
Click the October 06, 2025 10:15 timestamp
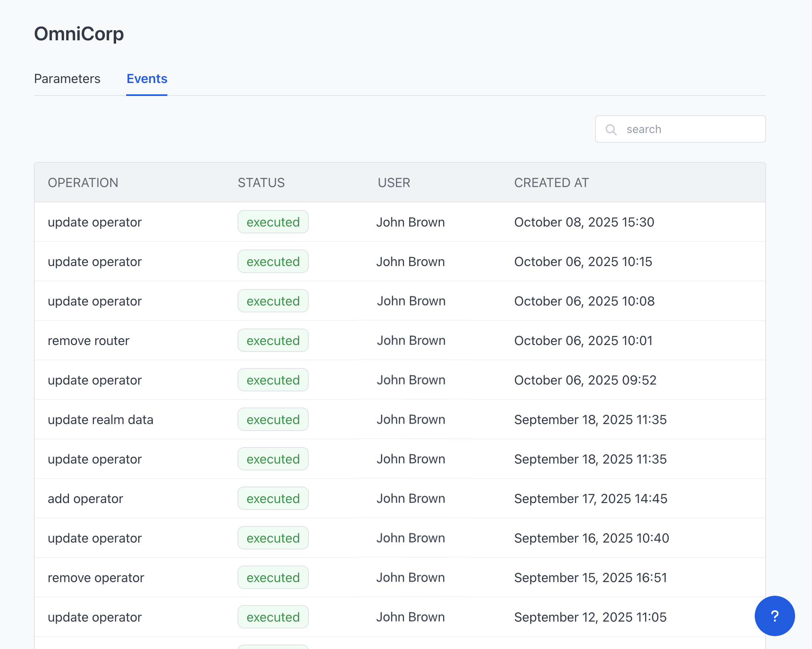point(583,262)
